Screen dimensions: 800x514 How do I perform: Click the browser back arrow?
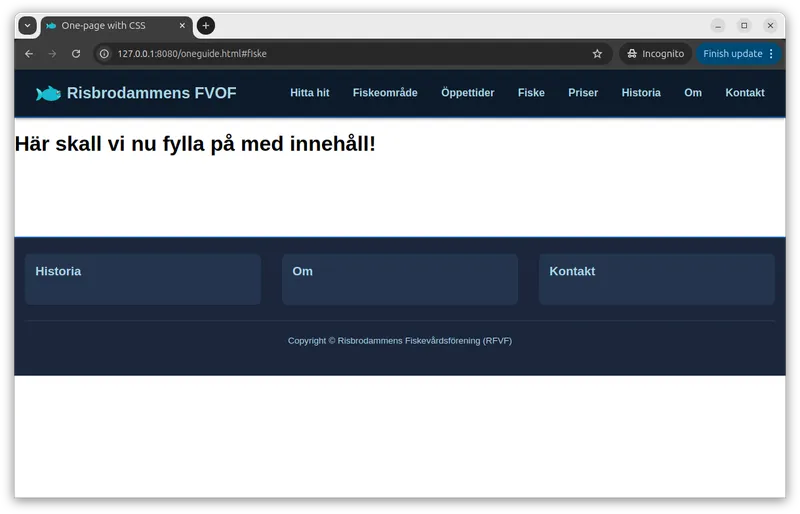coord(29,54)
